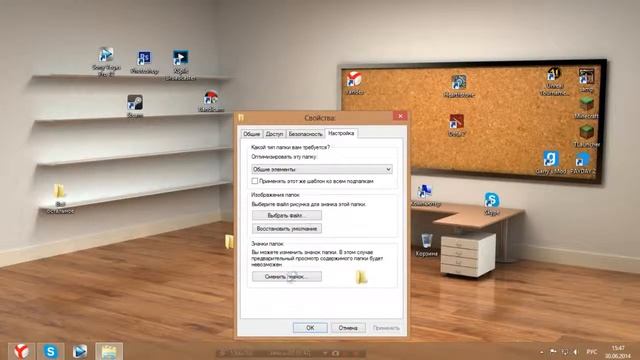Click the Восстановить умолчания button

pyautogui.click(x=287, y=229)
